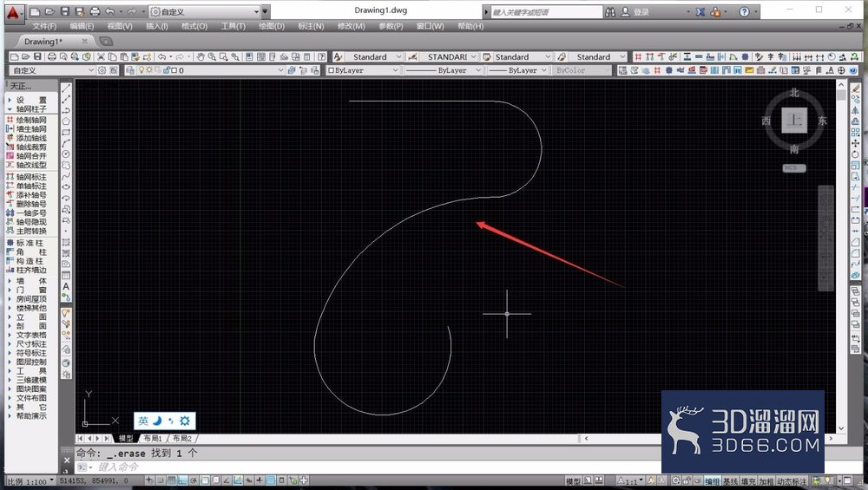Screen dimensions: 868x490
Task: Click the workspace settings gear beside 自定义
Action: (x=102, y=70)
